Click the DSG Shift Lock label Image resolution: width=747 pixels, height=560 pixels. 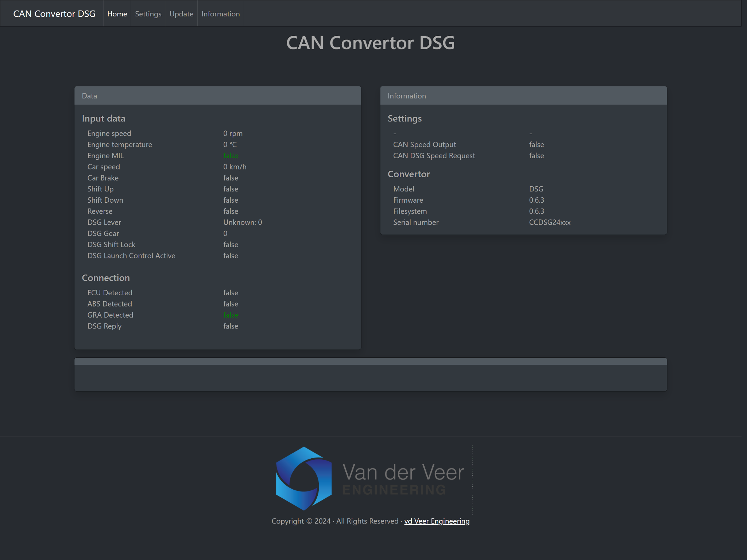click(x=111, y=245)
